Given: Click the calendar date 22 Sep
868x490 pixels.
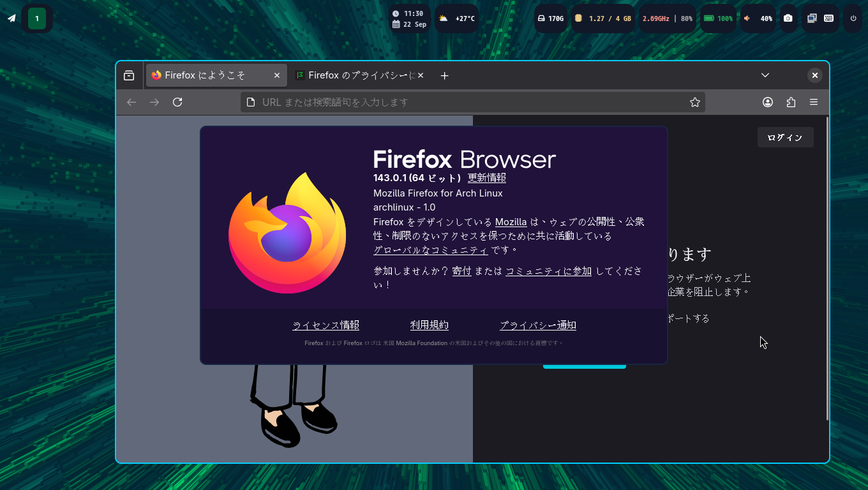Looking at the screenshot, I should 409,24.
